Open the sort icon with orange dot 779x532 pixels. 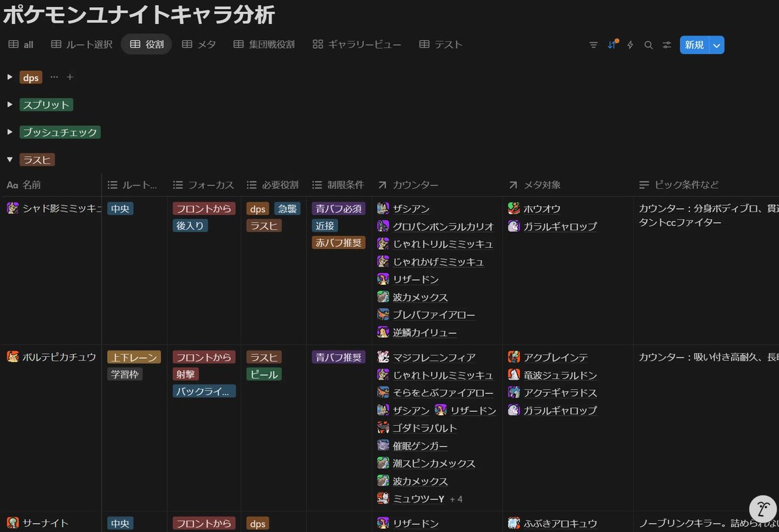pyautogui.click(x=612, y=45)
